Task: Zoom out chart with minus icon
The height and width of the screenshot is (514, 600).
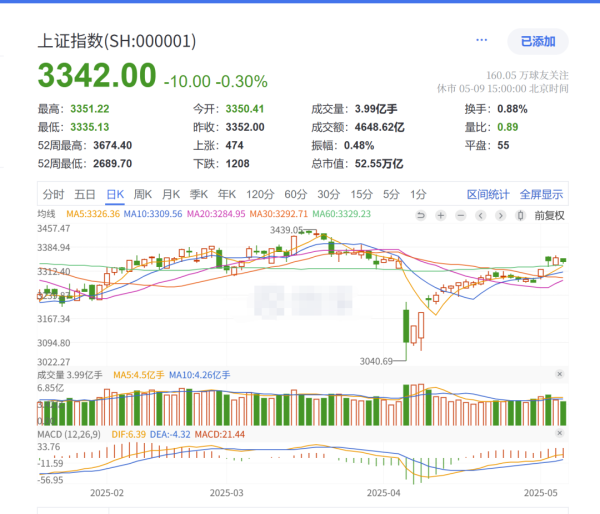Action: (x=461, y=215)
